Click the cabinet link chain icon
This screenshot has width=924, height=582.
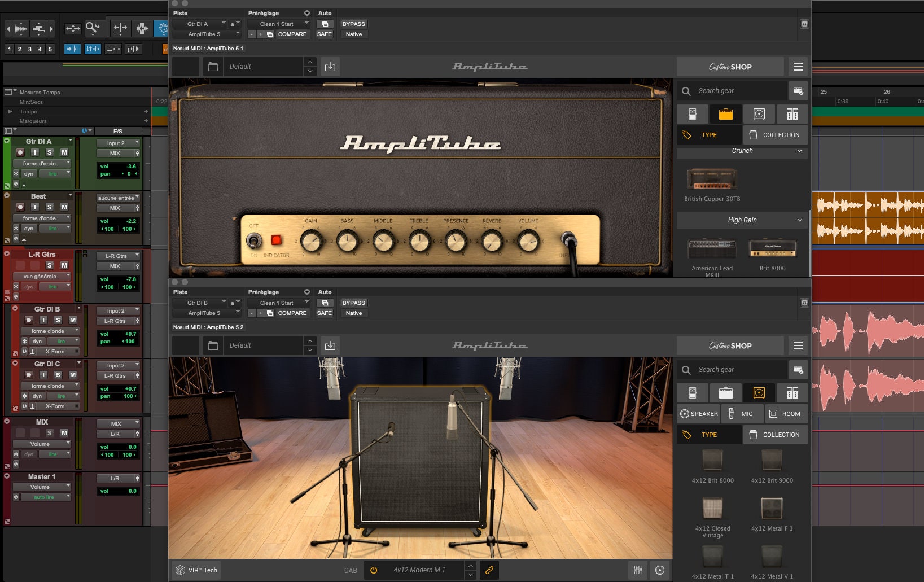tap(489, 570)
